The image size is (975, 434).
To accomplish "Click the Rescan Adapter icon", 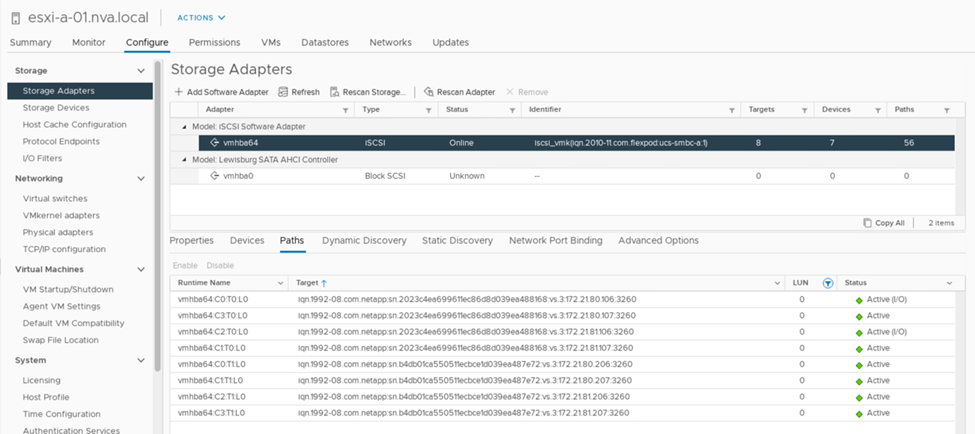I will click(429, 92).
